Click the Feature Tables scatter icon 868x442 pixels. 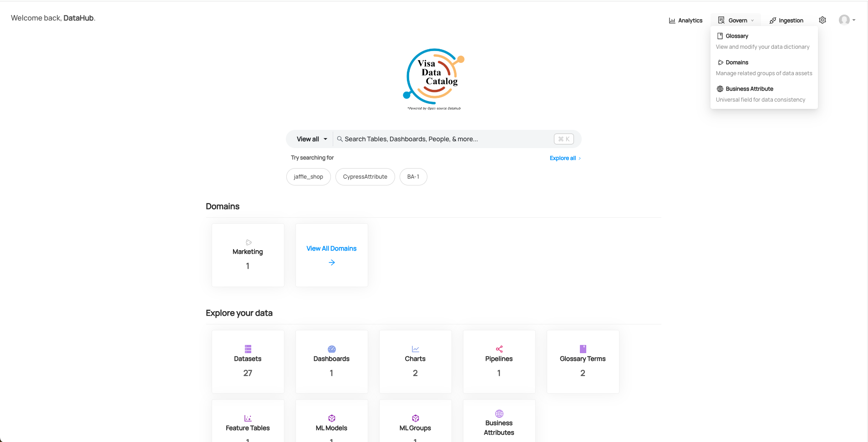[x=248, y=418]
